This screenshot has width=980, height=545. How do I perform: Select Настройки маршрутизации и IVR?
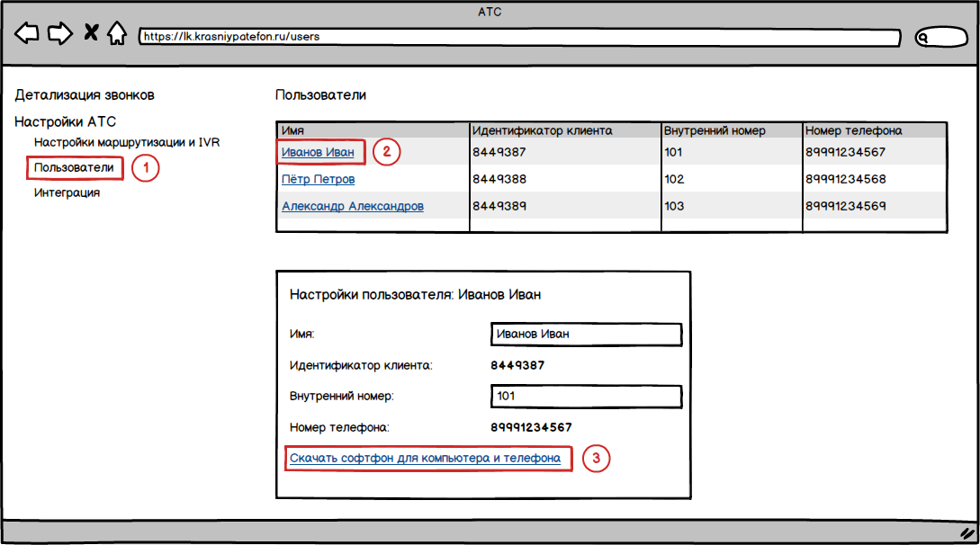[127, 142]
